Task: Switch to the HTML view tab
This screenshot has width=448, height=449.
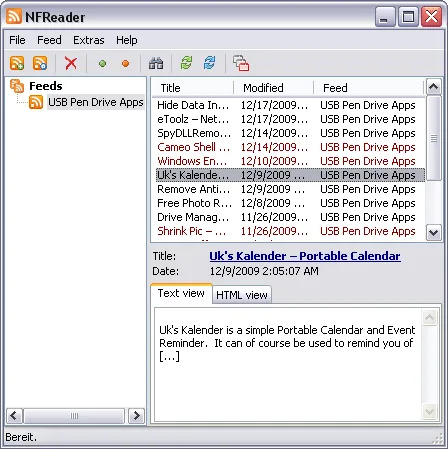Action: click(242, 295)
